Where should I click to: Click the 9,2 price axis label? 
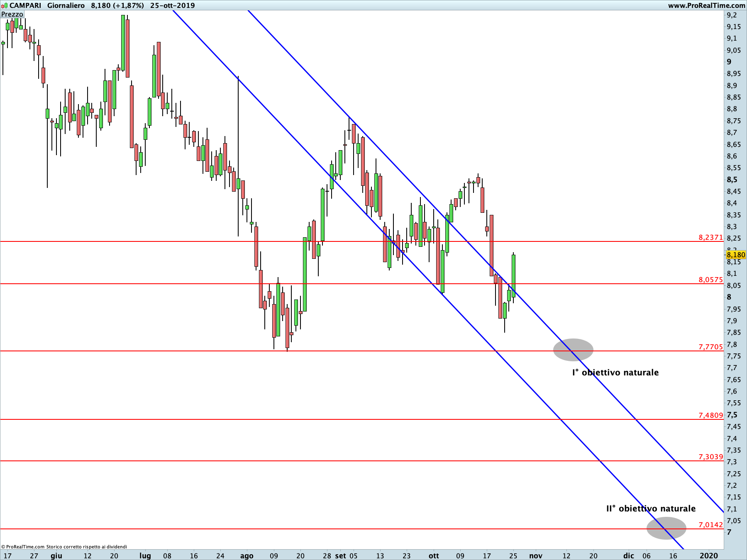click(x=732, y=15)
